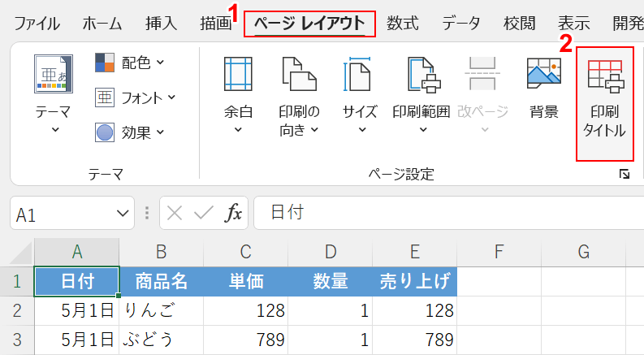
Task: Click the formula bar showing 日付
Action: point(447,213)
